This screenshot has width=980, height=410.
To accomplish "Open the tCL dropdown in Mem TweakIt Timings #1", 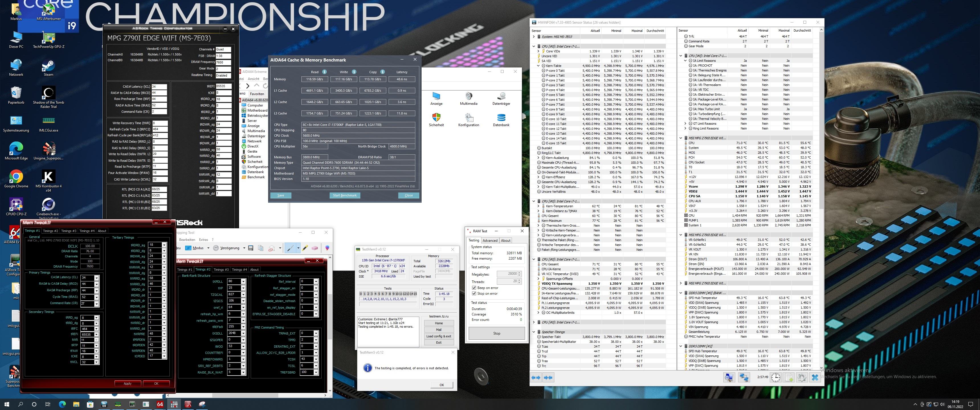I will pos(97,278).
